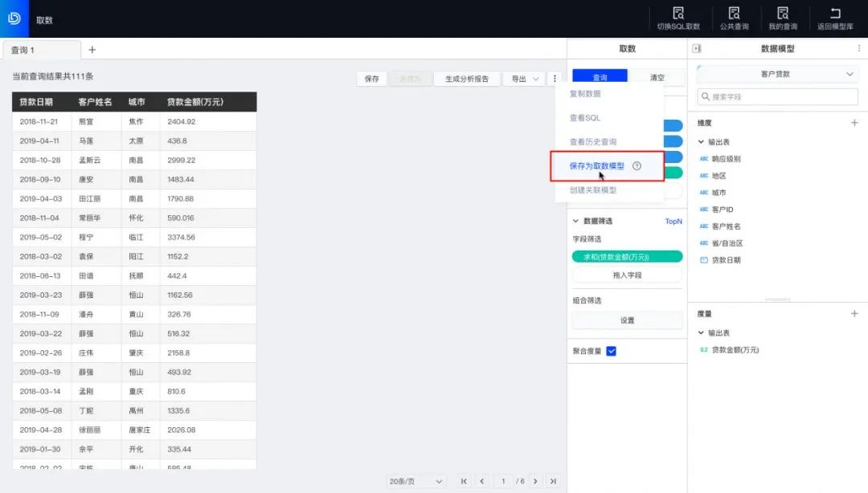
Task: Open the 数据模型 panel kebab menu
Action: (x=858, y=49)
